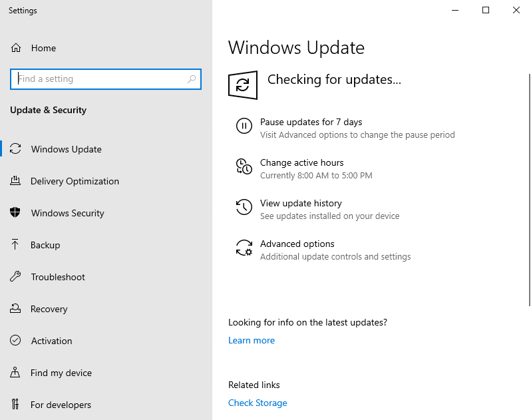The width and height of the screenshot is (531, 420).
Task: Maximize the Settings window
Action: (x=486, y=10)
